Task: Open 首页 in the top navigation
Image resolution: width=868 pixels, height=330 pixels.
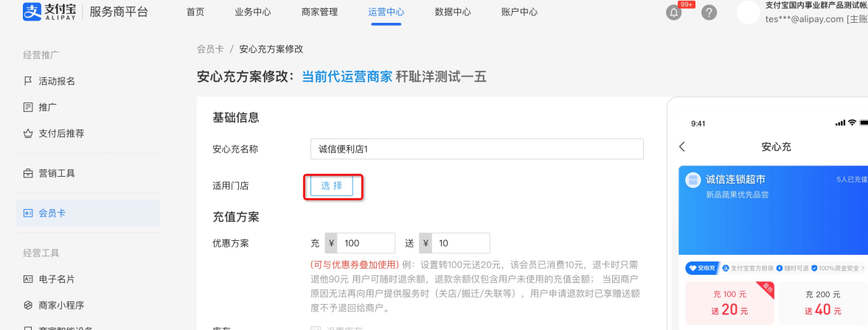Action: 195,13
